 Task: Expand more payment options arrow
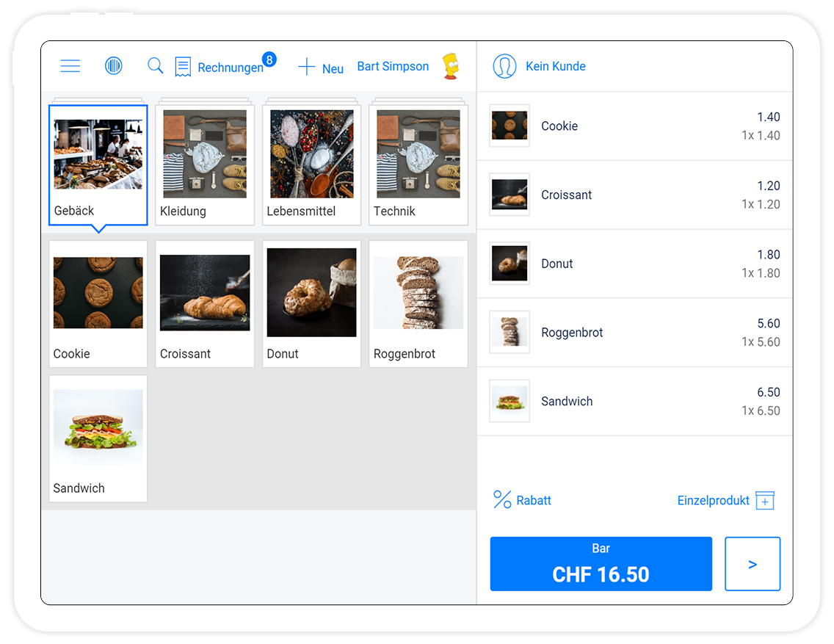coord(752,564)
